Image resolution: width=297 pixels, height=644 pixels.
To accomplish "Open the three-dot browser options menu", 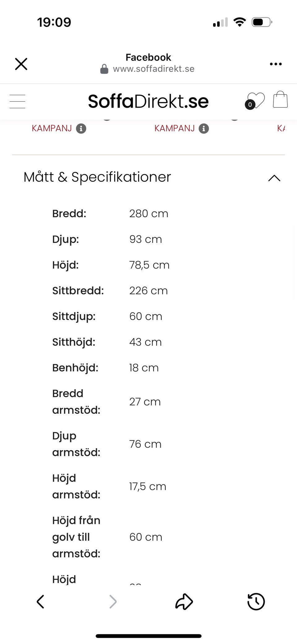I will pos(276,64).
